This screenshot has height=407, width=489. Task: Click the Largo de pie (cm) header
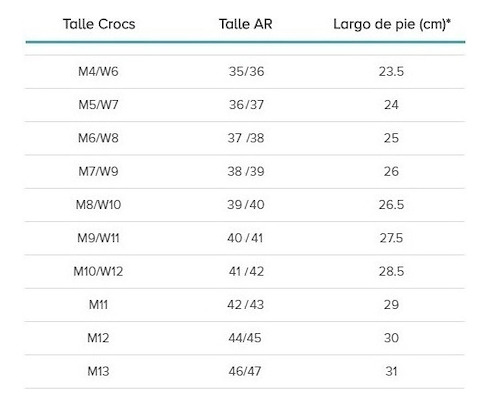(392, 24)
